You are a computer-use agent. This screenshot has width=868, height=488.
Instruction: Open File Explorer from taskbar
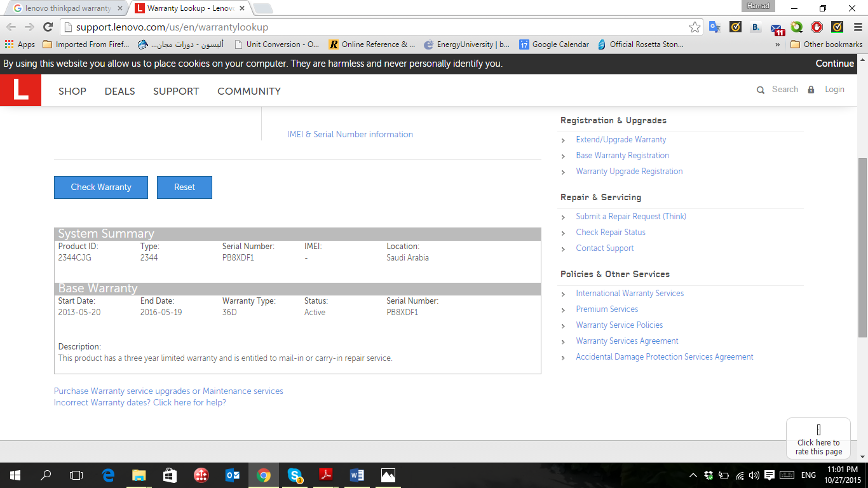point(139,475)
